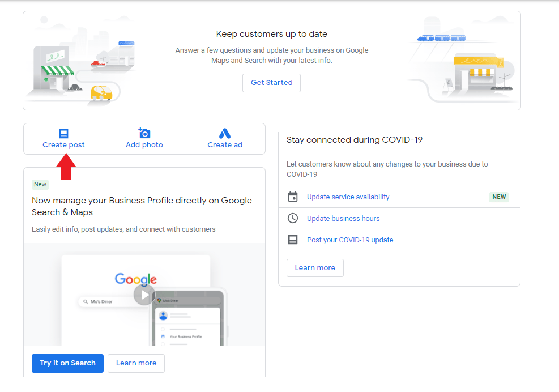The image size is (559, 392).
Task: Click Learn more next to Try it on Search
Action: tap(136, 363)
